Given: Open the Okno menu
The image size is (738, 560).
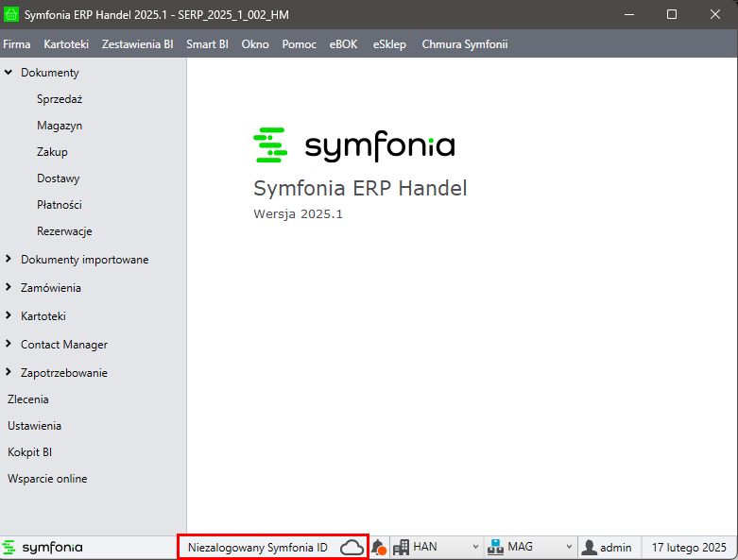Looking at the screenshot, I should click(255, 44).
